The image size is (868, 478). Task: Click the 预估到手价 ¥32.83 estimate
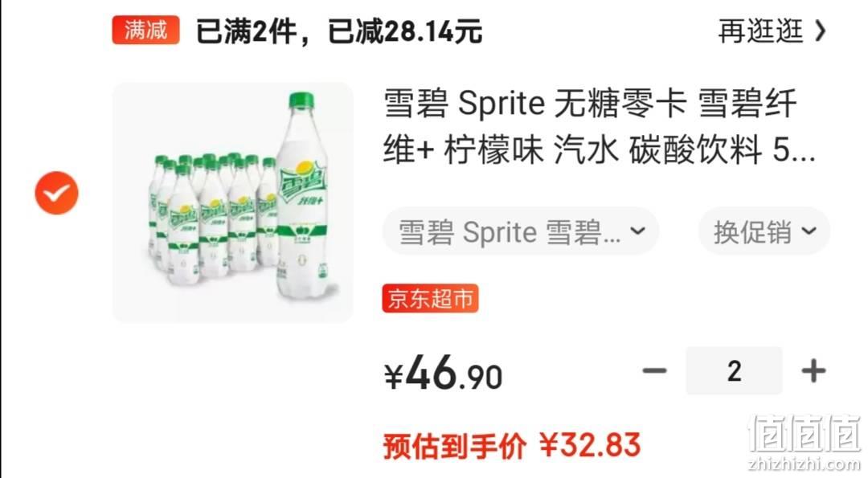pyautogui.click(x=512, y=446)
